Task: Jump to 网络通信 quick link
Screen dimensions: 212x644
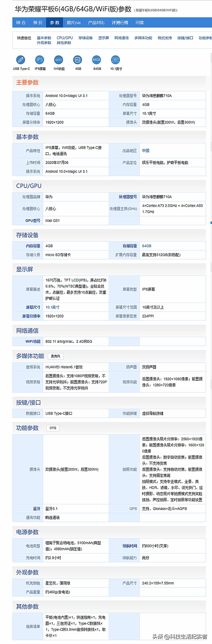Action: click(121, 38)
